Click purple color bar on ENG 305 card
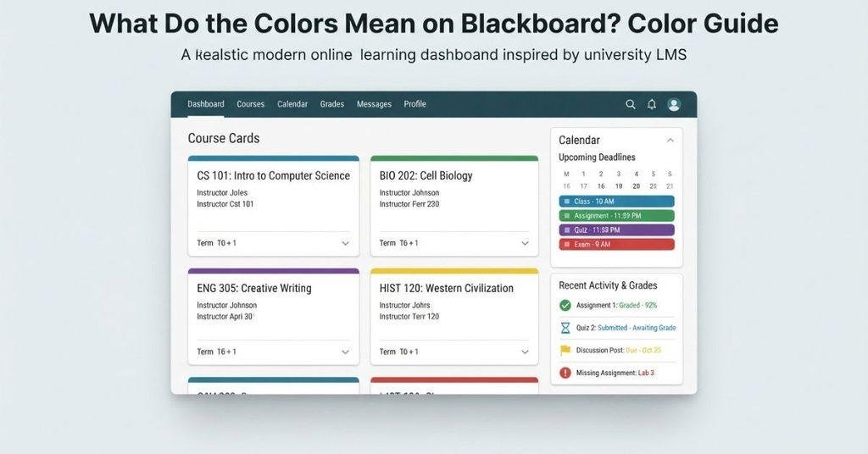Viewport: 868px width, 454px height. pyautogui.click(x=274, y=272)
